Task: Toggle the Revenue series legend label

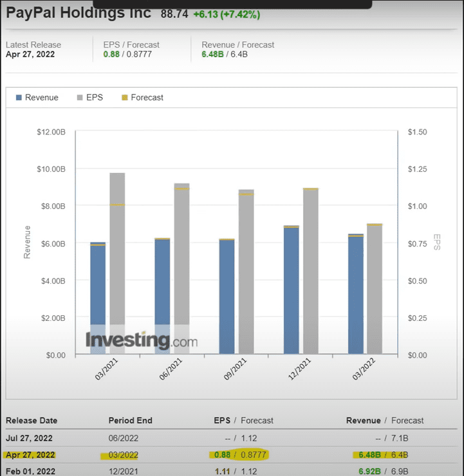Action: 42,98
